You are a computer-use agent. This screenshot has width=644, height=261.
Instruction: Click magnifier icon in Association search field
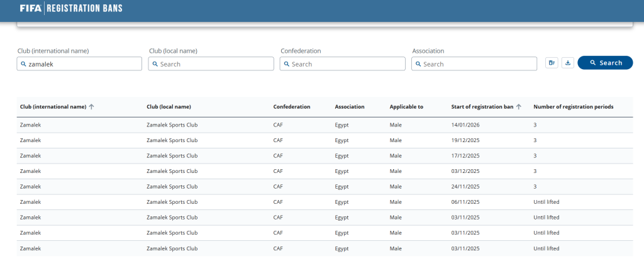[x=418, y=64]
